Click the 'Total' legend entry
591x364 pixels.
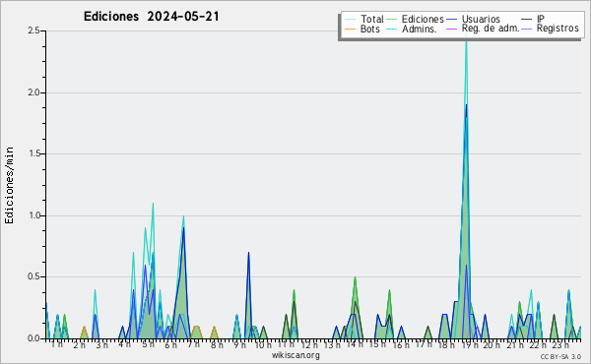tap(364, 19)
